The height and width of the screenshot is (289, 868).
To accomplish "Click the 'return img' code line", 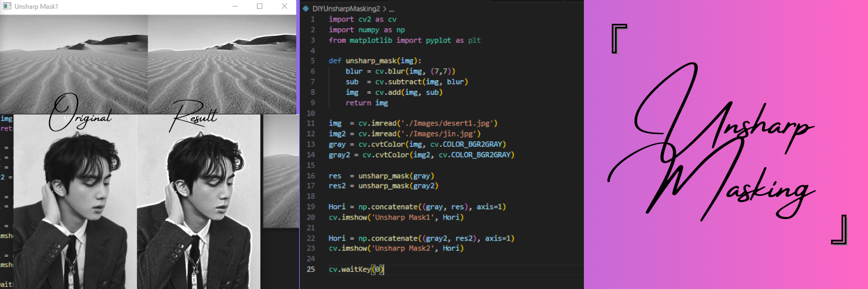I will 366,103.
